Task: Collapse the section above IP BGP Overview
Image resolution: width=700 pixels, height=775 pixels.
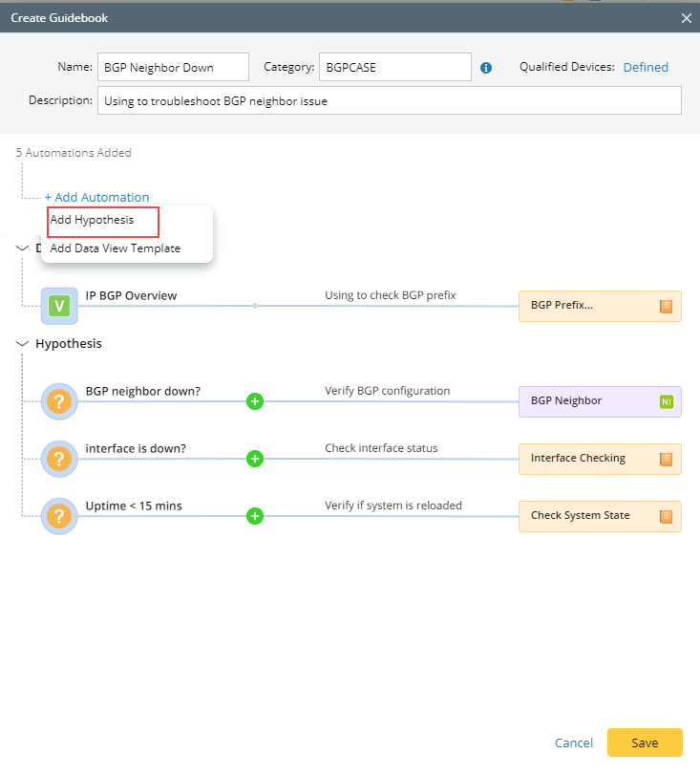Action: coord(22,248)
